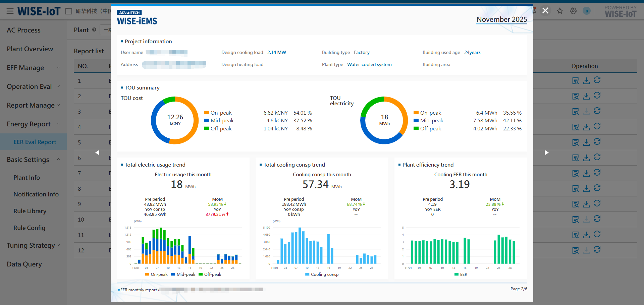Click the user avatar icon

point(587,11)
